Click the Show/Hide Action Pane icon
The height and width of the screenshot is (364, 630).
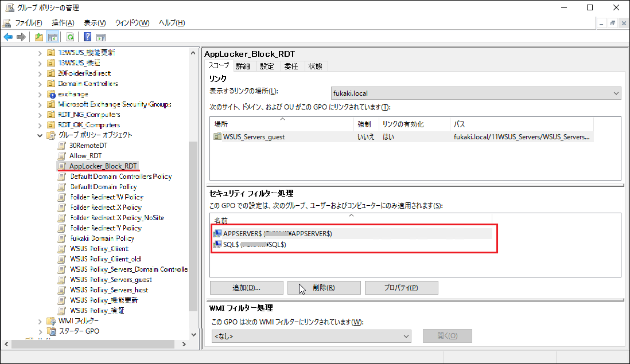[101, 37]
